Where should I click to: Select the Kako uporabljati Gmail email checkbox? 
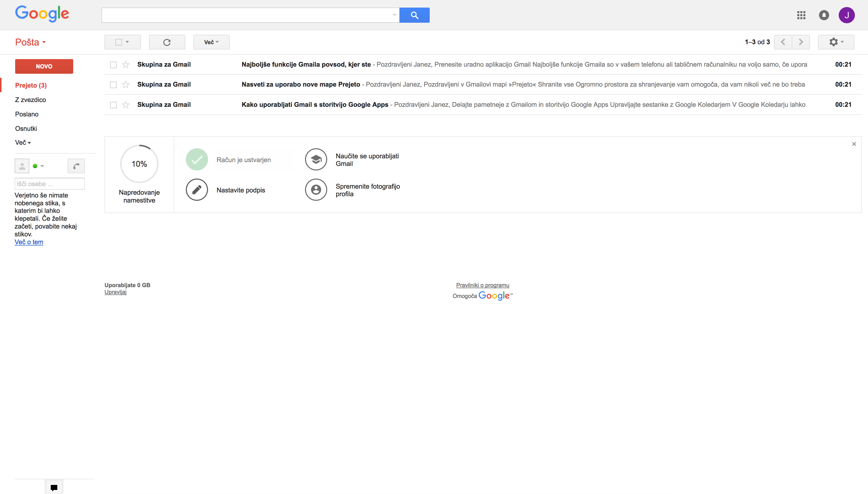pos(113,105)
